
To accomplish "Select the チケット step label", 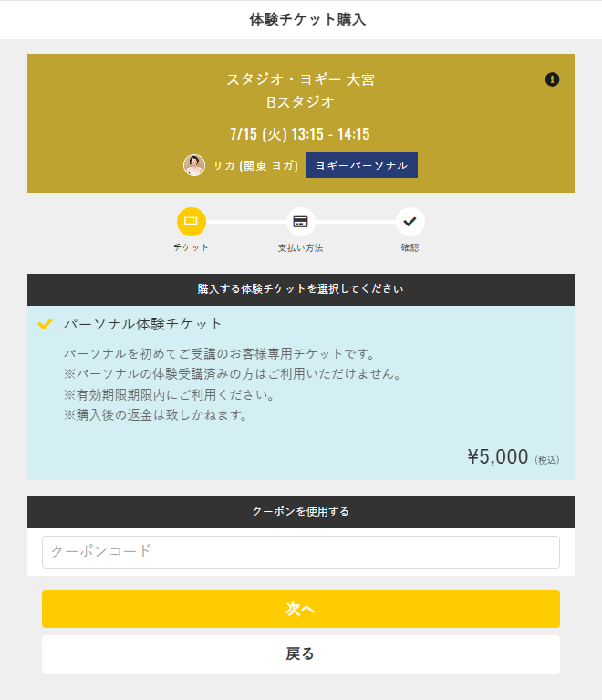I will (x=191, y=247).
